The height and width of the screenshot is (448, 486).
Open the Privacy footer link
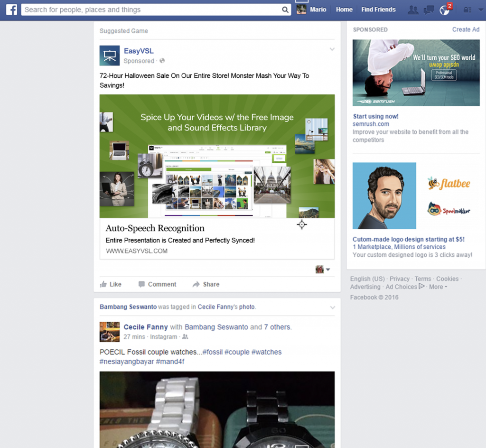[400, 279]
